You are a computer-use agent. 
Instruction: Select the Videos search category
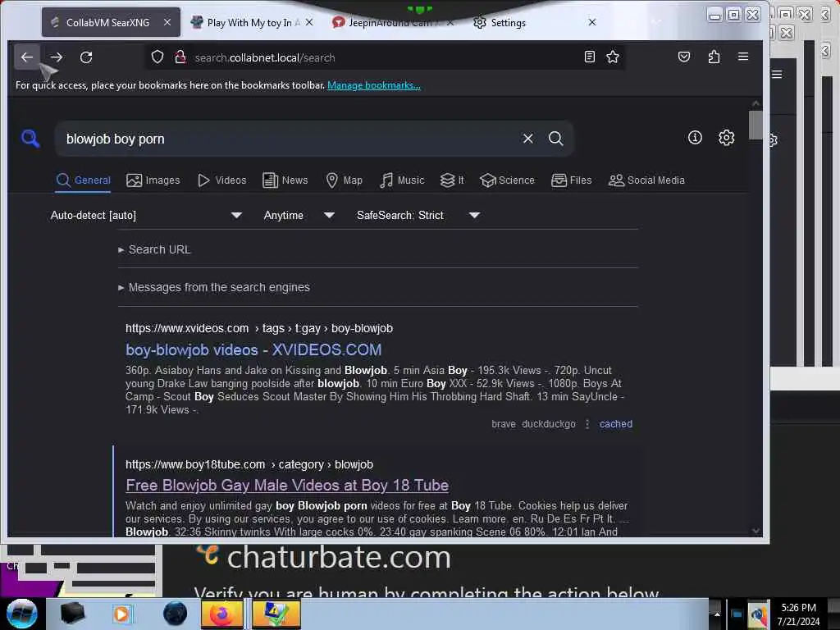point(221,180)
